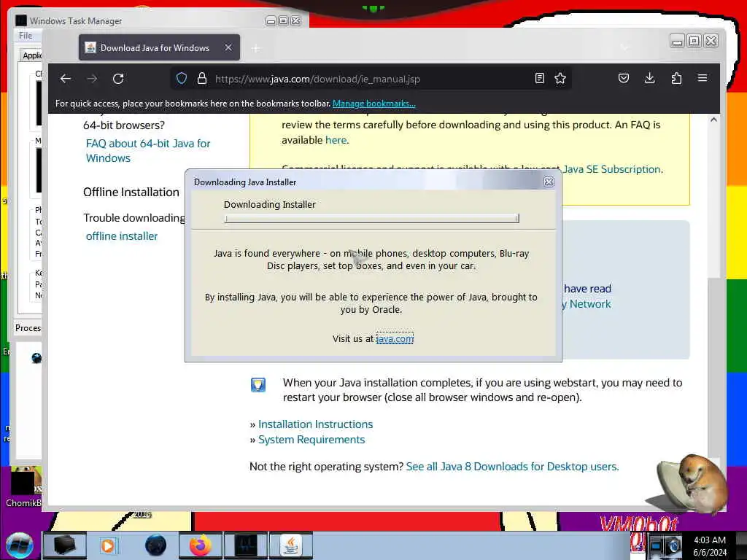Click the offline installer link
The width and height of the screenshot is (747, 560).
[x=122, y=236]
